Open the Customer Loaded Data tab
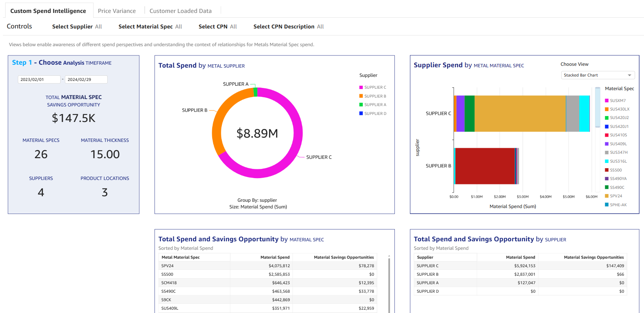This screenshot has height=313, width=644. click(x=180, y=11)
